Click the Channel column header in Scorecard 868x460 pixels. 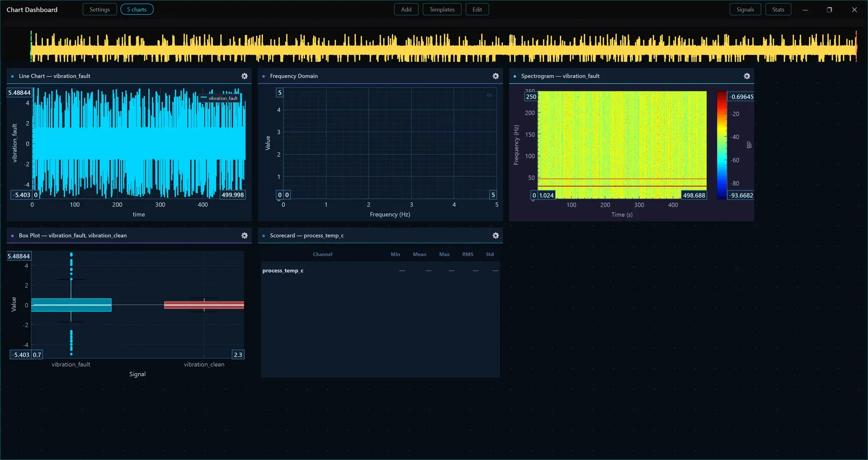(322, 255)
